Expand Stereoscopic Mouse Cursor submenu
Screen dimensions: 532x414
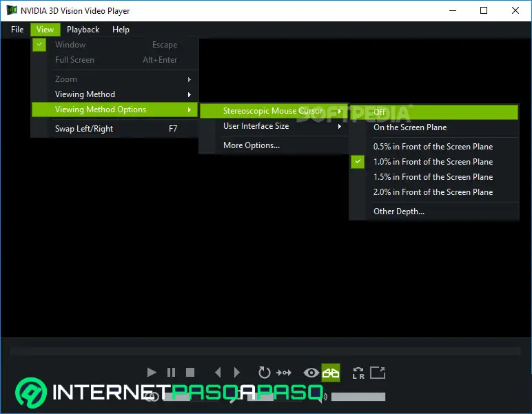point(274,111)
